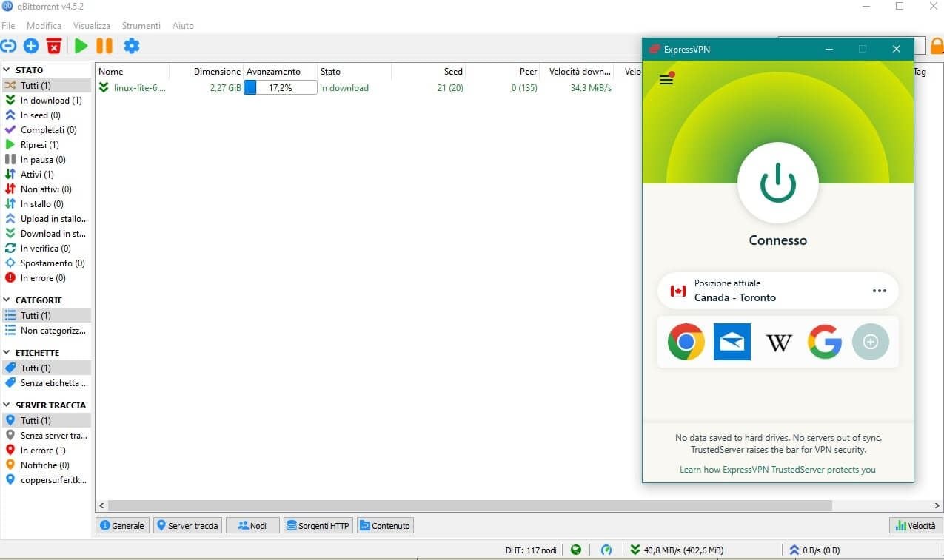Filter by In pausa (0)
The width and height of the screenshot is (944, 560).
point(46,160)
